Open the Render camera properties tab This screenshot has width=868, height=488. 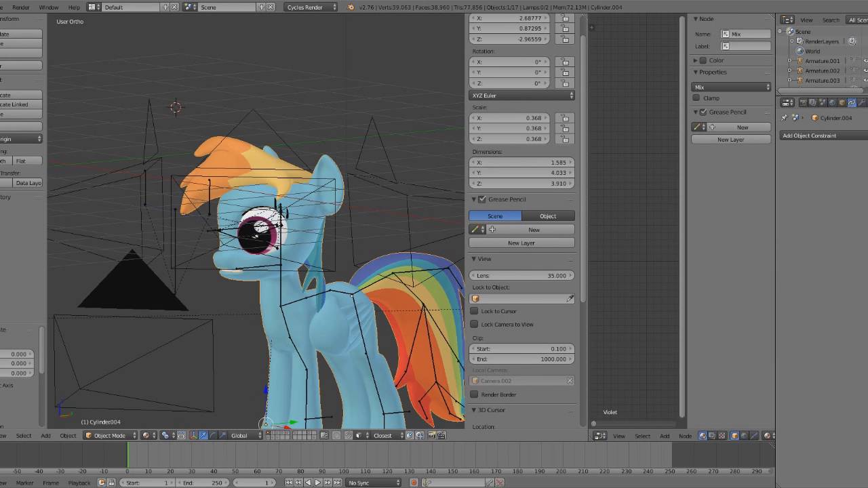[x=804, y=102]
